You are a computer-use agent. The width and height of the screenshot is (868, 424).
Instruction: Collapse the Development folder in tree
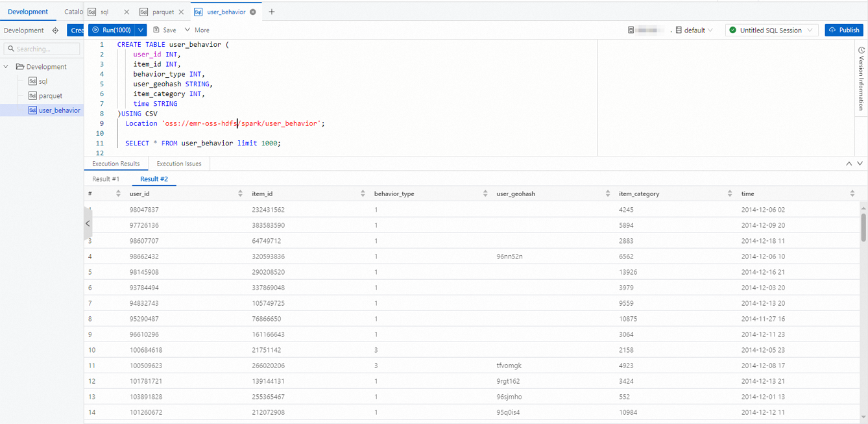[7, 67]
